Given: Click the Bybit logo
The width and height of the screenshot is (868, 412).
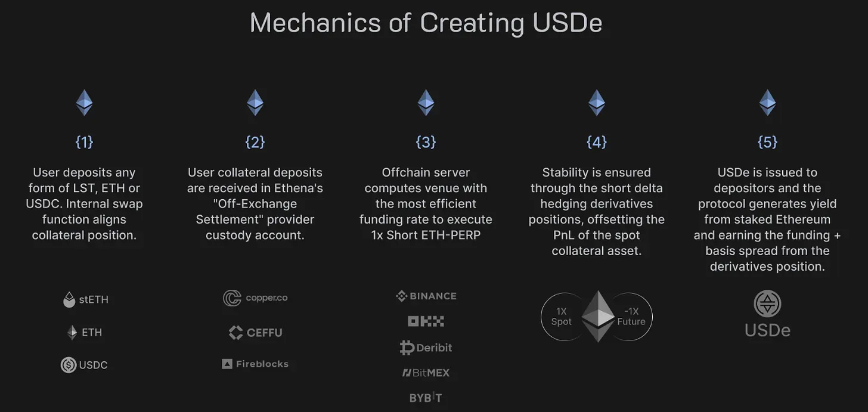Looking at the screenshot, I should tap(426, 398).
